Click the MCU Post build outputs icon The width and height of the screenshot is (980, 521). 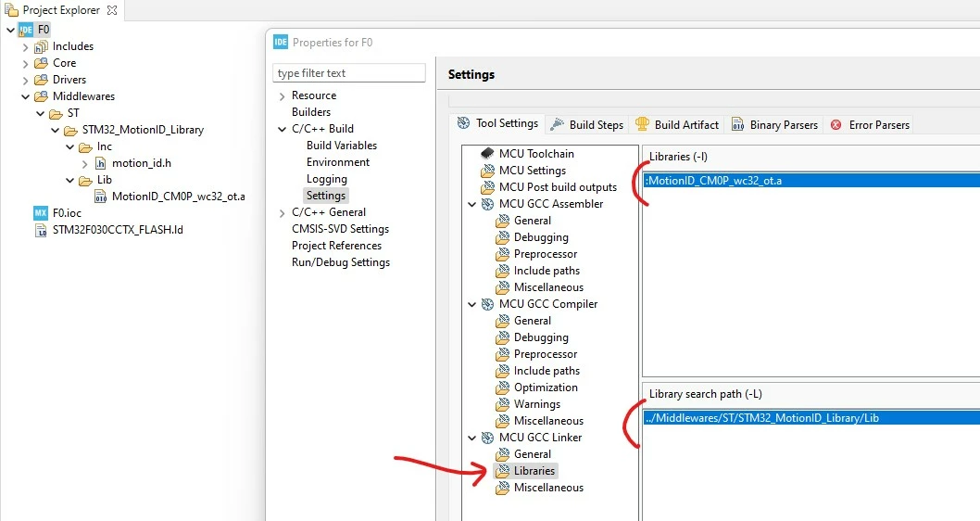[487, 187]
